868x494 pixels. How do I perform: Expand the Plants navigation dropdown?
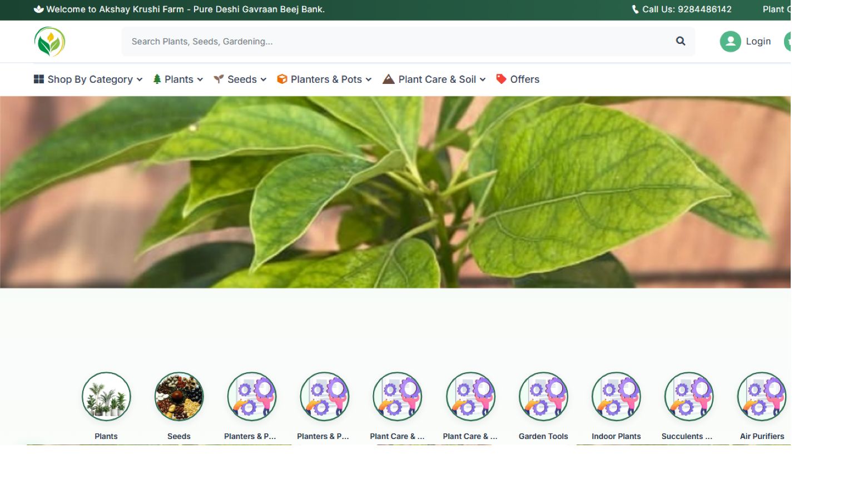coord(178,79)
